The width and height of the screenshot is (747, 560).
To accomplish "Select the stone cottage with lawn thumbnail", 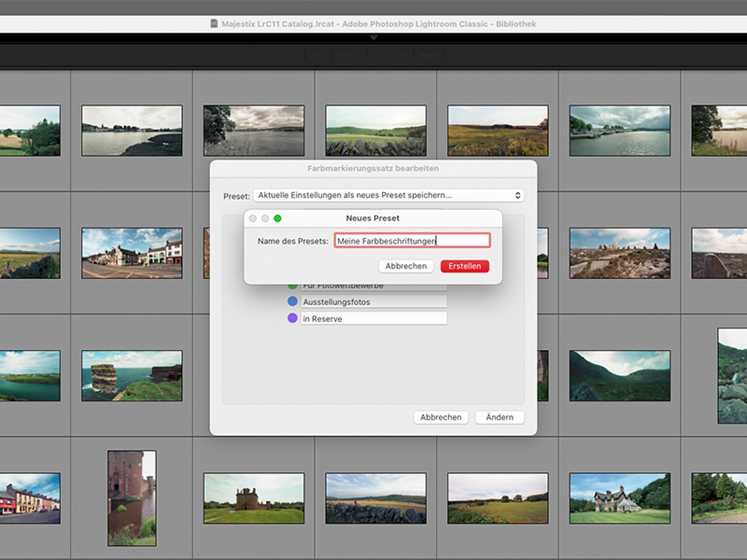I will pos(620,498).
